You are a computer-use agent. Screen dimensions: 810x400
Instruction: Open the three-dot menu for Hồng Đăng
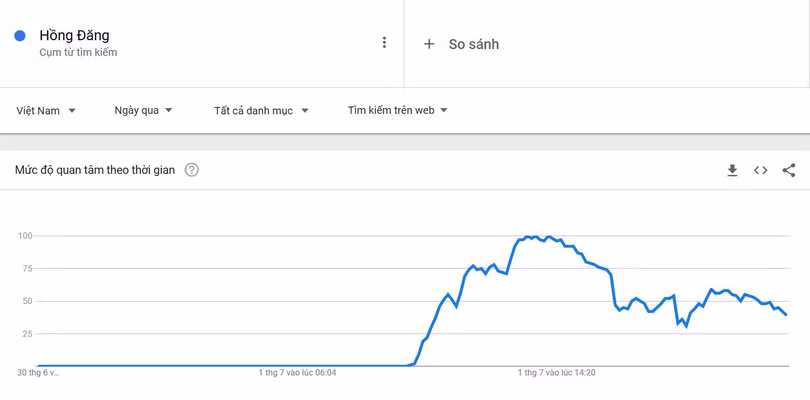tap(384, 42)
